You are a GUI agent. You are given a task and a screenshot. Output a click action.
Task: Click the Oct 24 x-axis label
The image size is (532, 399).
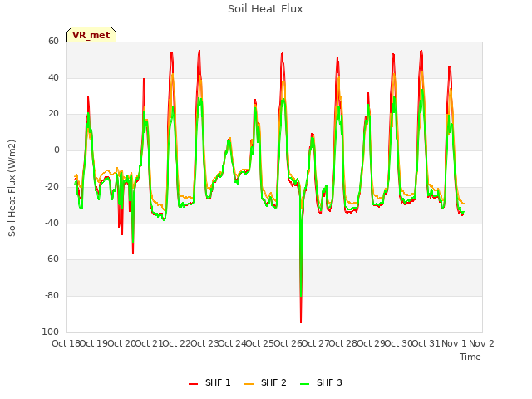pyautogui.click(x=232, y=343)
